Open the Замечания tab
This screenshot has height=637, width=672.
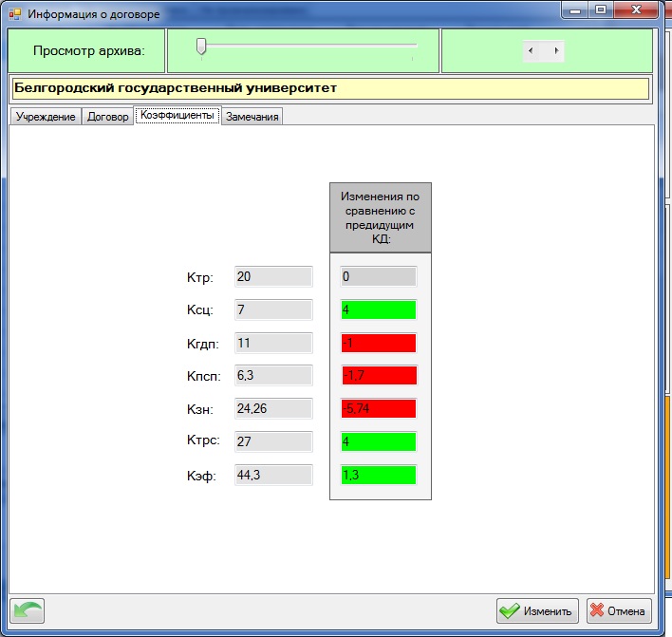252,117
